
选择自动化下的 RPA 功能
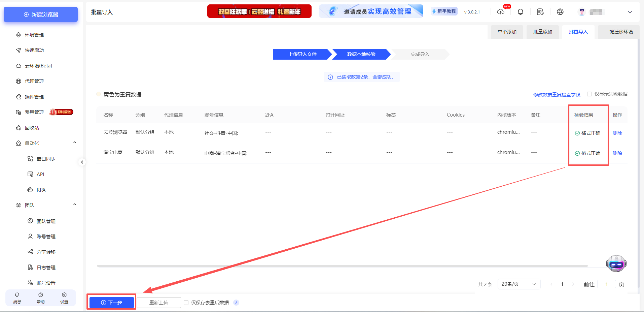pyautogui.click(x=41, y=190)
